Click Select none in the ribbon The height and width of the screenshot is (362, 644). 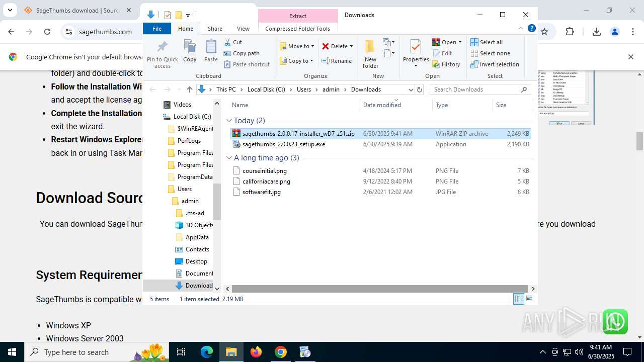click(x=491, y=53)
